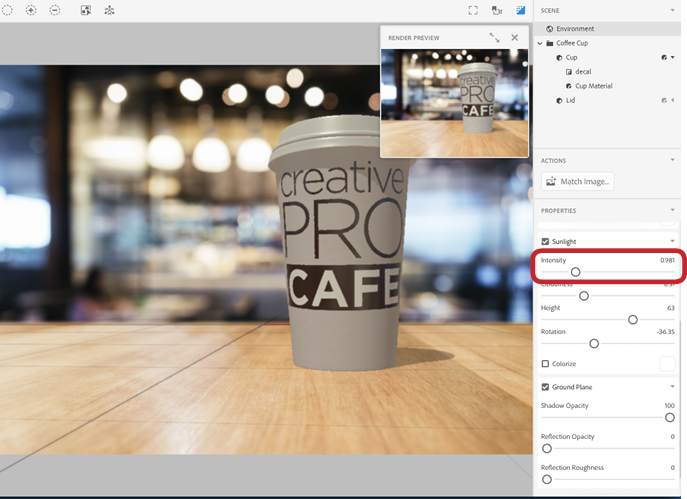Image resolution: width=687 pixels, height=499 pixels.
Task: Collapse the Scene panel section
Action: point(673,10)
